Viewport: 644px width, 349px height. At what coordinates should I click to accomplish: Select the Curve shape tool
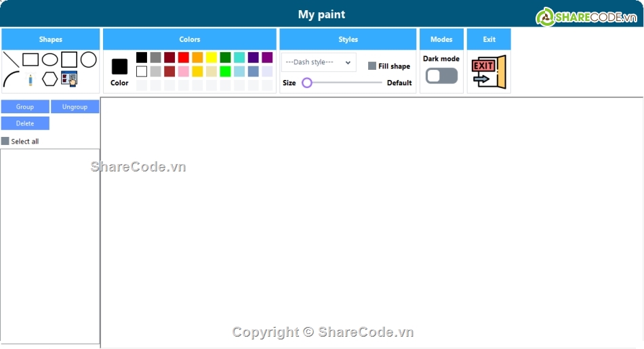11,79
